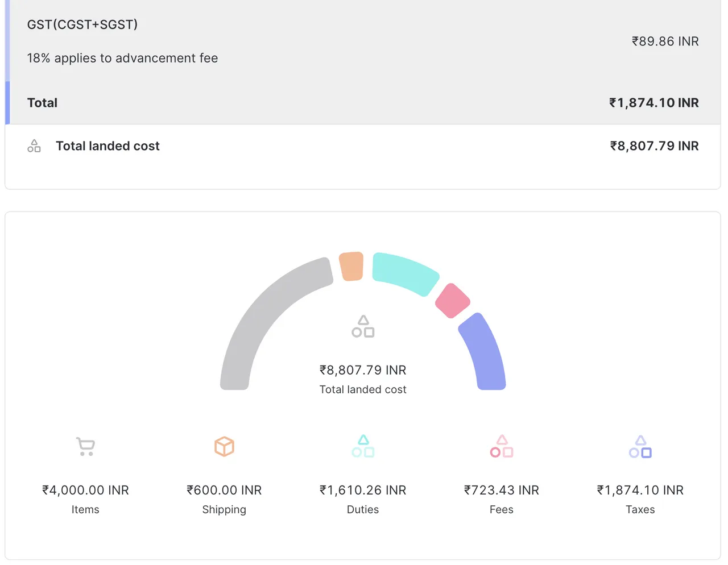
Task: Select the purple Taxes icon
Action: click(x=640, y=446)
